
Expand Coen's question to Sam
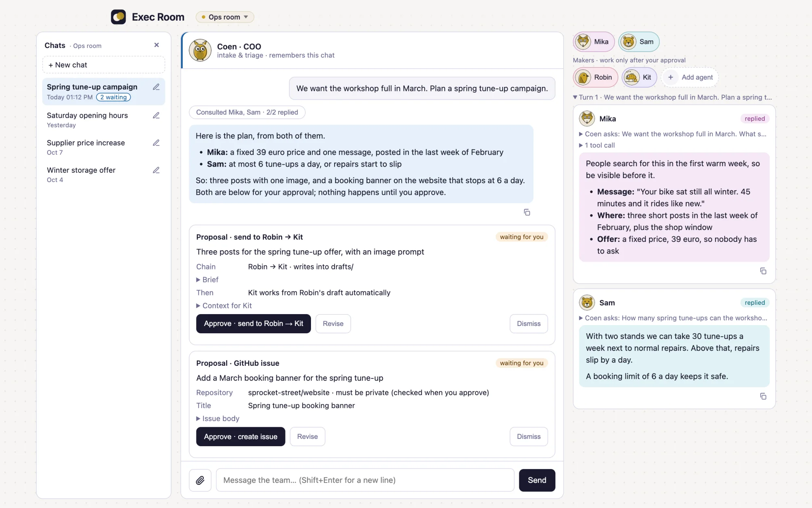pyautogui.click(x=673, y=318)
